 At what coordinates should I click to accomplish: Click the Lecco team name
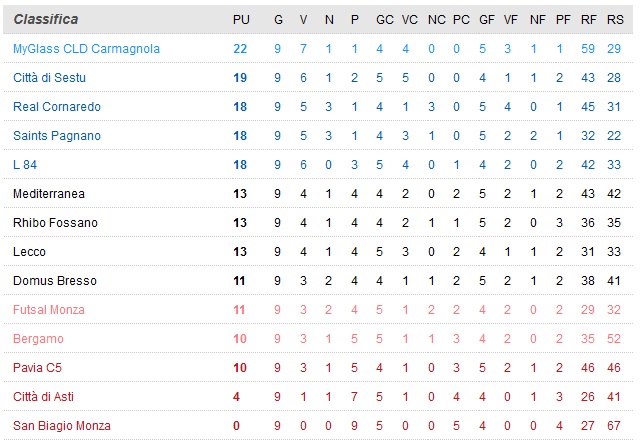tap(30, 252)
